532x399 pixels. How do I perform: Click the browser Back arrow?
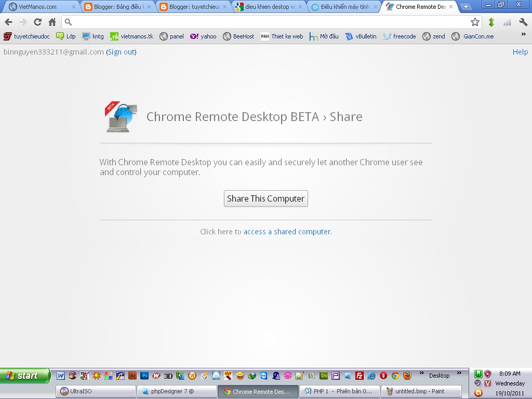click(x=8, y=22)
